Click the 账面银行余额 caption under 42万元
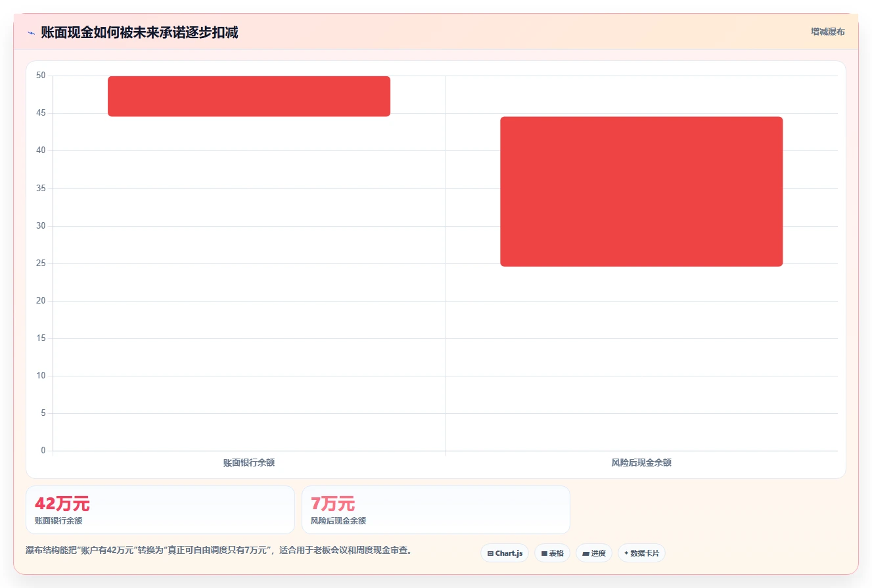The image size is (872, 588). coord(58,521)
